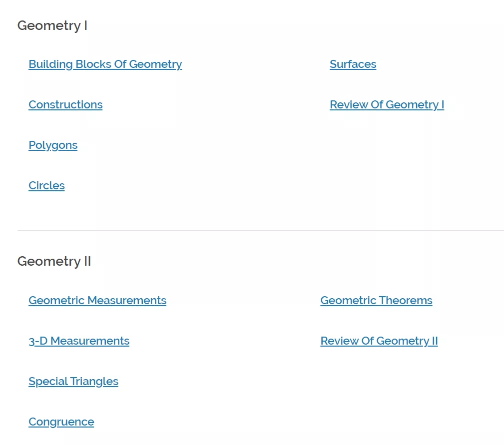Choose Special Triangles in Geometry II
Image resolution: width=504 pixels, height=445 pixels.
coord(73,382)
